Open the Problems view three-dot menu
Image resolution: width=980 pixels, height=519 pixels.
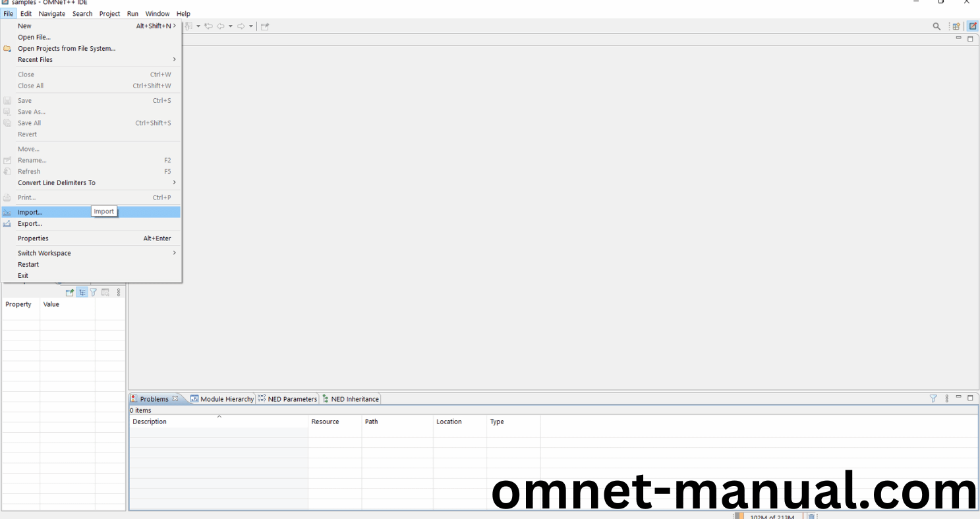click(947, 398)
